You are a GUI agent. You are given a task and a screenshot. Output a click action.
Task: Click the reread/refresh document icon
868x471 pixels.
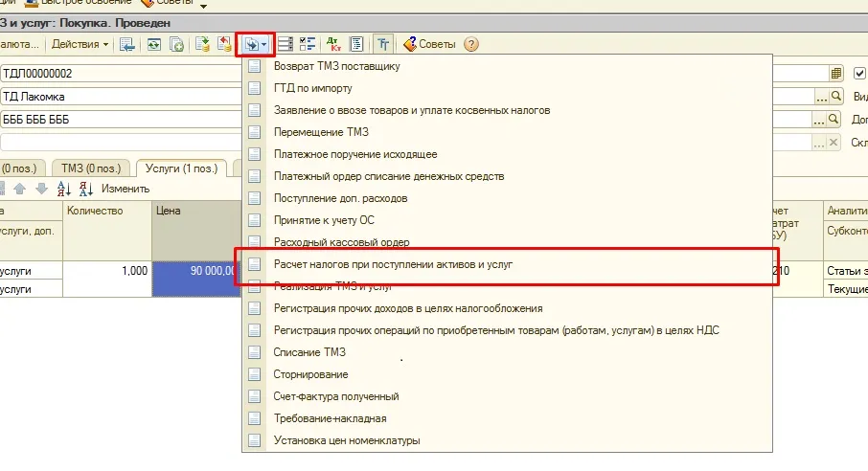pyautogui.click(x=154, y=44)
